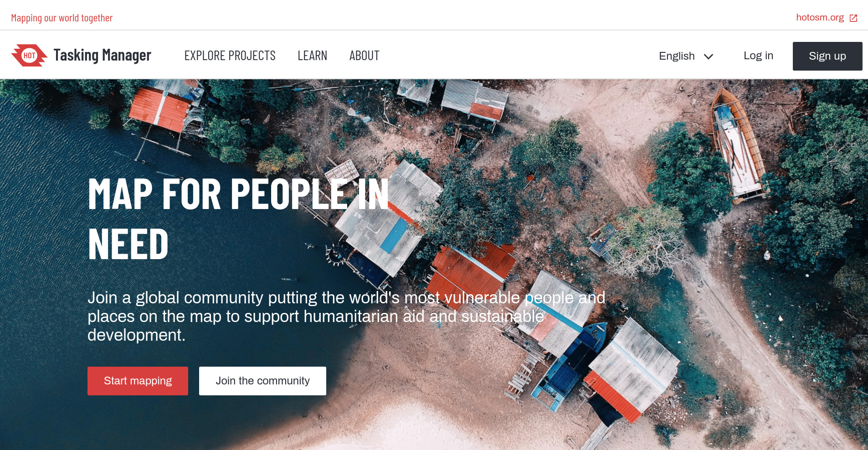
Task: Expand the English language dropdown
Action: (x=686, y=56)
